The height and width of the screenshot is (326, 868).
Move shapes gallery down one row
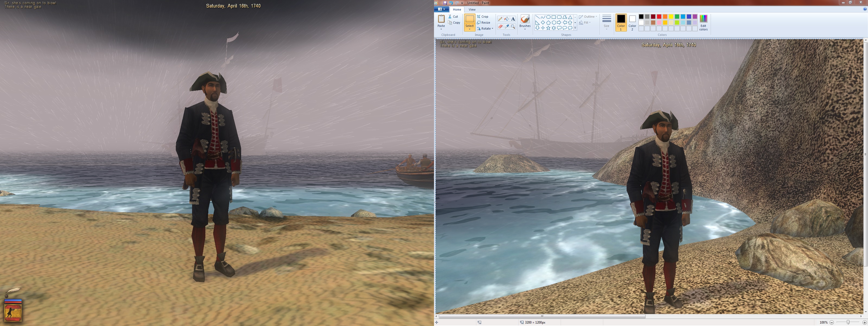coord(575,23)
